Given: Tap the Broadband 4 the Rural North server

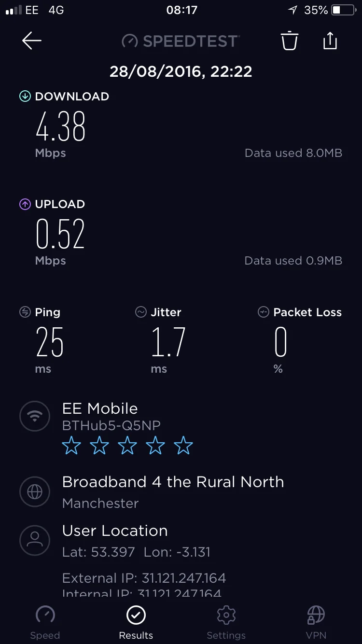Looking at the screenshot, I should click(173, 482).
